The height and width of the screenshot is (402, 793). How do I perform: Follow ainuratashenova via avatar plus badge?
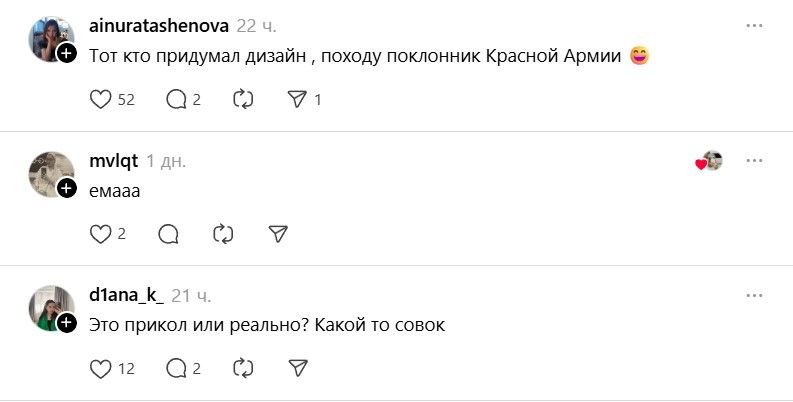click(x=67, y=54)
